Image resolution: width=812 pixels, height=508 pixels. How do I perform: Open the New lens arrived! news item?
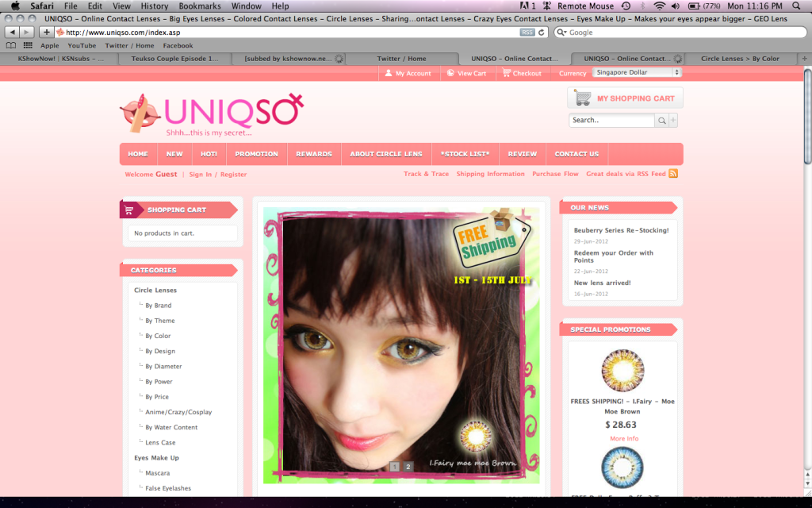pyautogui.click(x=603, y=283)
